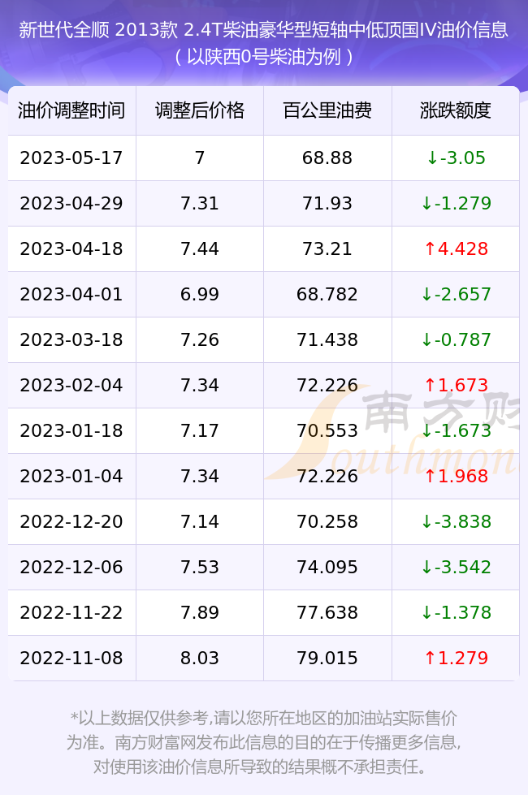
Task: Click the red up arrow beside 4.428
Action: 430,248
